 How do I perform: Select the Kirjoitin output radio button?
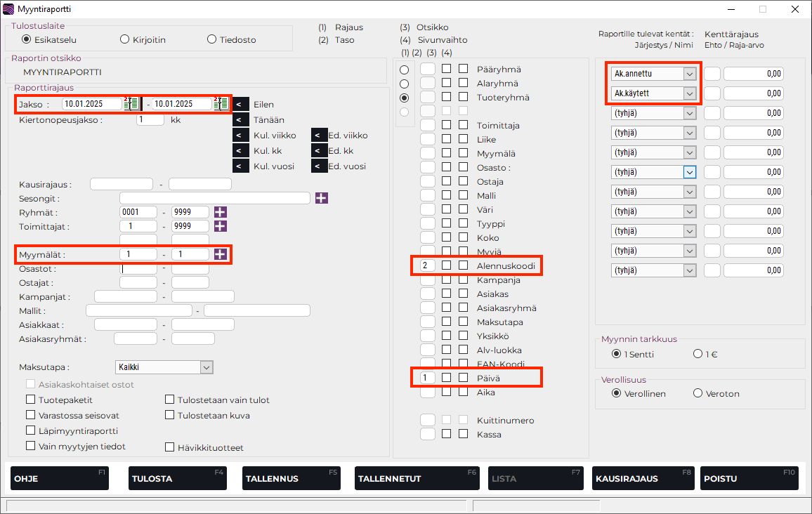[x=125, y=39]
